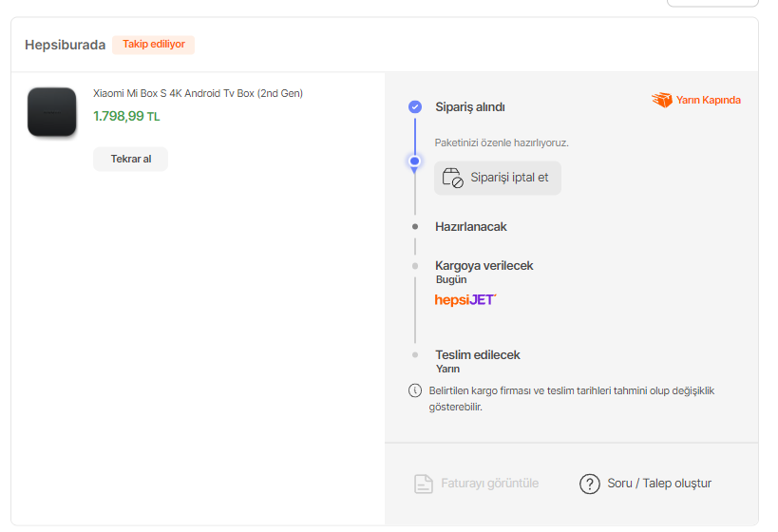This screenshot has width=778, height=532.
Task: Open Soru / Talep oluştur
Action: point(659,484)
